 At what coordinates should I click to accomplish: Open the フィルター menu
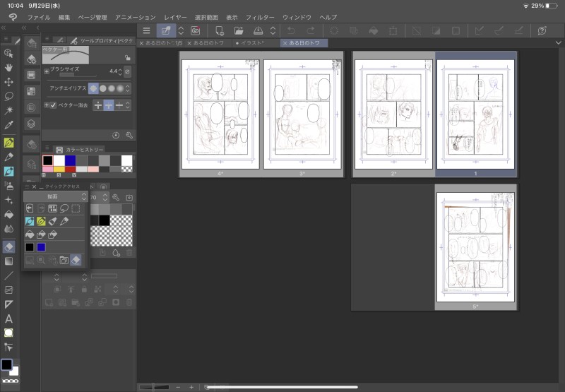[259, 16]
